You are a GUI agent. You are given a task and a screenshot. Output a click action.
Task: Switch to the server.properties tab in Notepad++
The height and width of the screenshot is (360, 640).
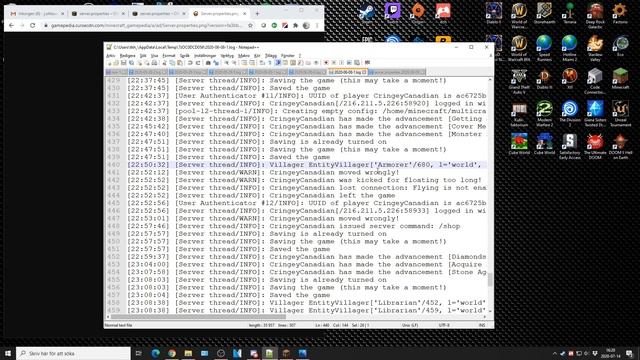pyautogui.click(x=397, y=72)
